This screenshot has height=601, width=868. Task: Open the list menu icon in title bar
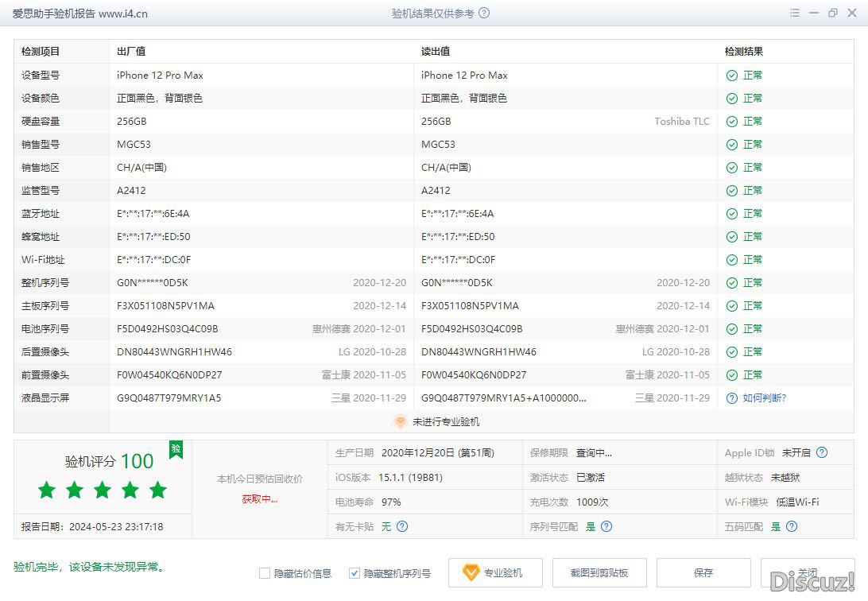794,13
